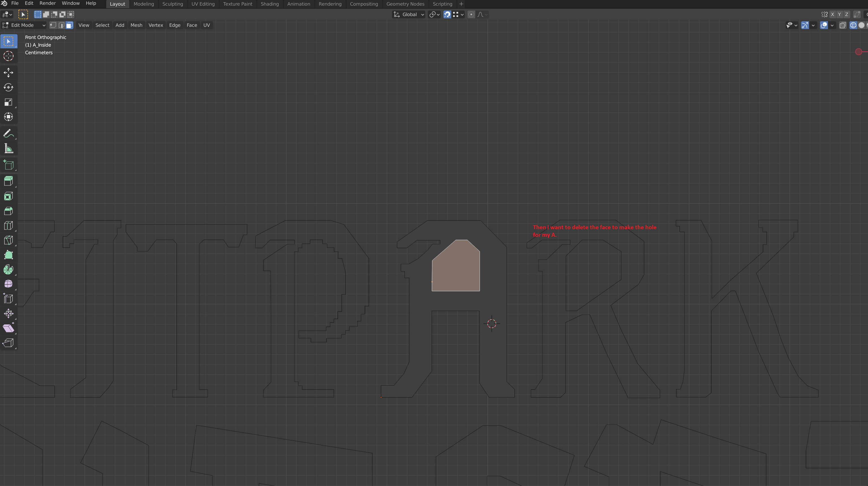
Task: Select the Spin tool
Action: pyautogui.click(x=8, y=270)
